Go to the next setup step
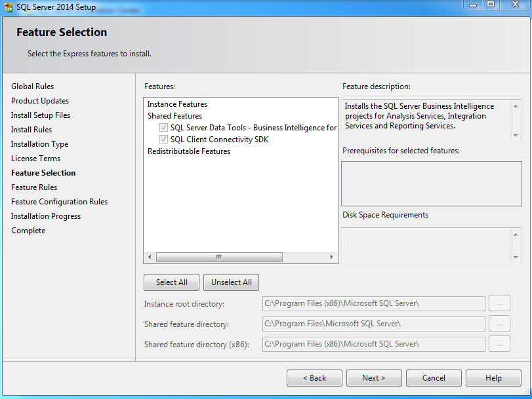532x399 pixels. coord(373,378)
